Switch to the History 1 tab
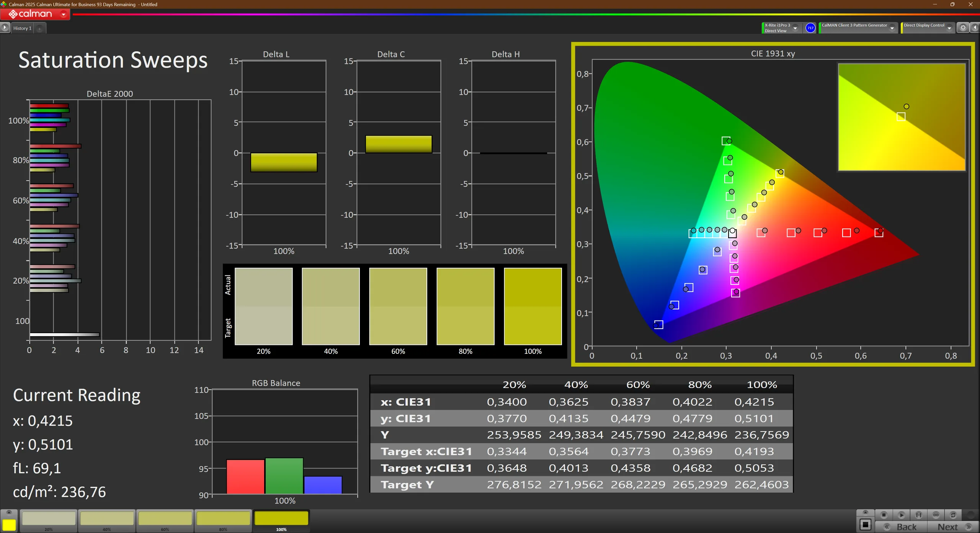 22,28
